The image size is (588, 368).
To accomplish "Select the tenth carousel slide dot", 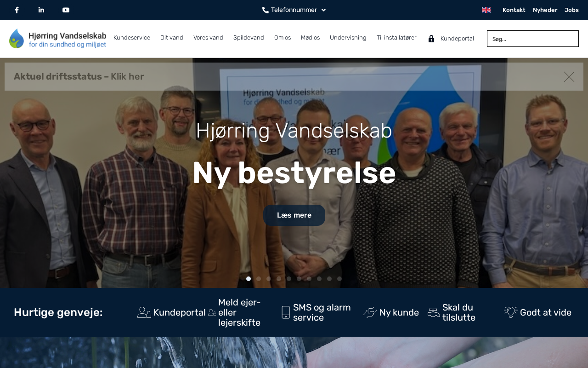I will point(339,279).
